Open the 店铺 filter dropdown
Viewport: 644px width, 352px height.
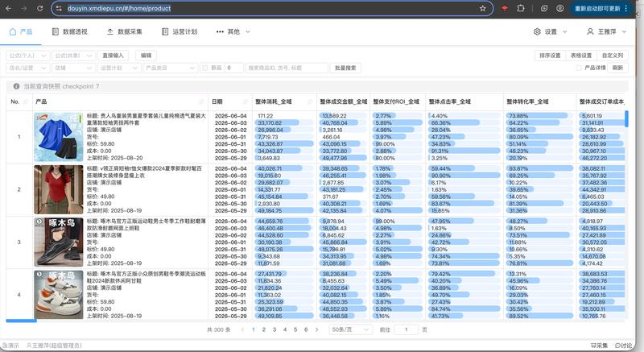point(74,68)
